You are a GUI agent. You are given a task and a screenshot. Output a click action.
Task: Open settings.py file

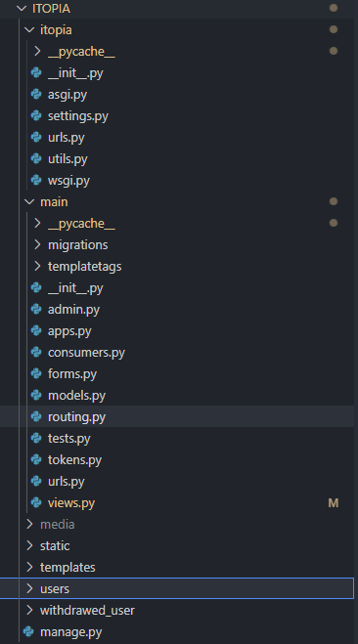(x=78, y=116)
